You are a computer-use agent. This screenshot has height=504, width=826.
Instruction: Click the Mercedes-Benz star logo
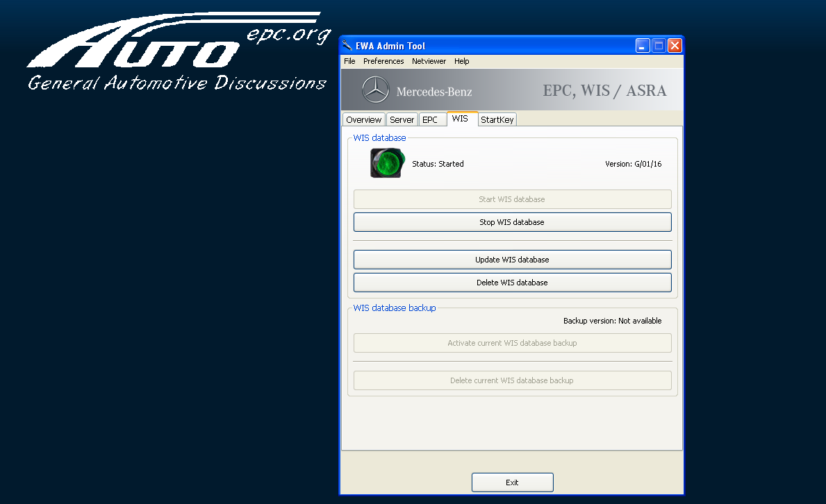[x=376, y=90]
